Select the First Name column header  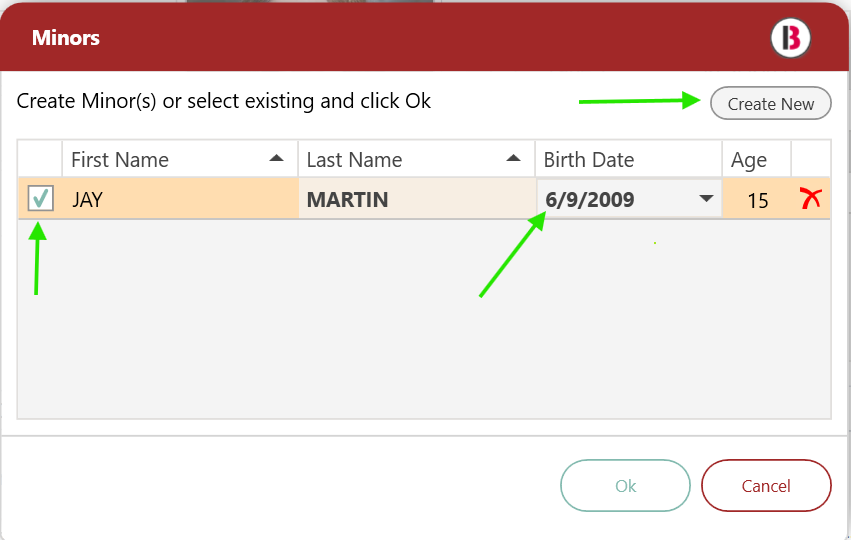[x=180, y=159]
